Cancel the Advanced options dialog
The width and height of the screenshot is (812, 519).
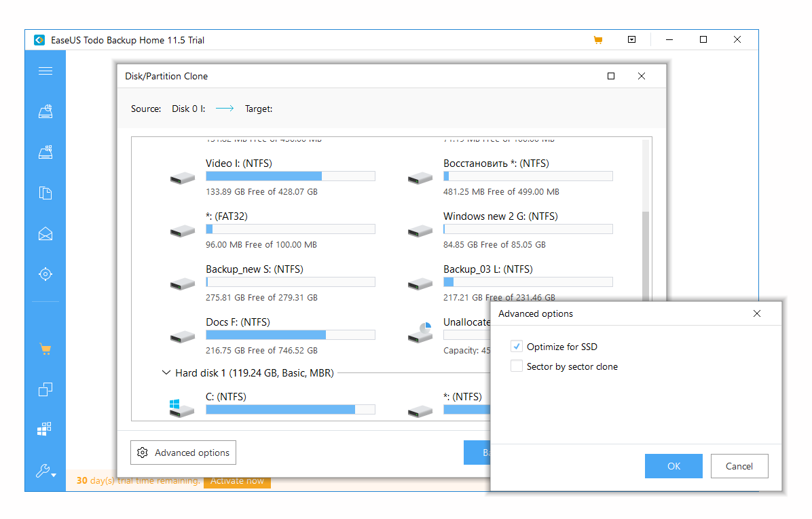[x=739, y=466]
